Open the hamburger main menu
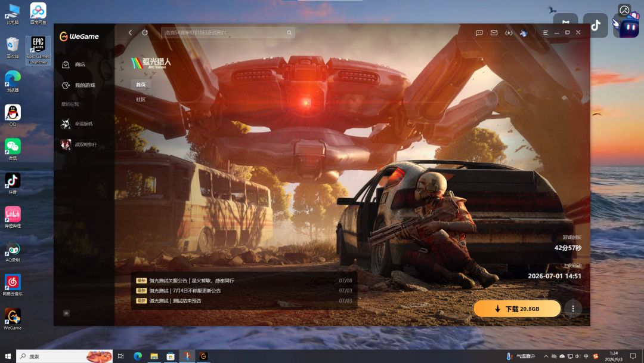Screen dimensions: 644x363 (546, 32)
